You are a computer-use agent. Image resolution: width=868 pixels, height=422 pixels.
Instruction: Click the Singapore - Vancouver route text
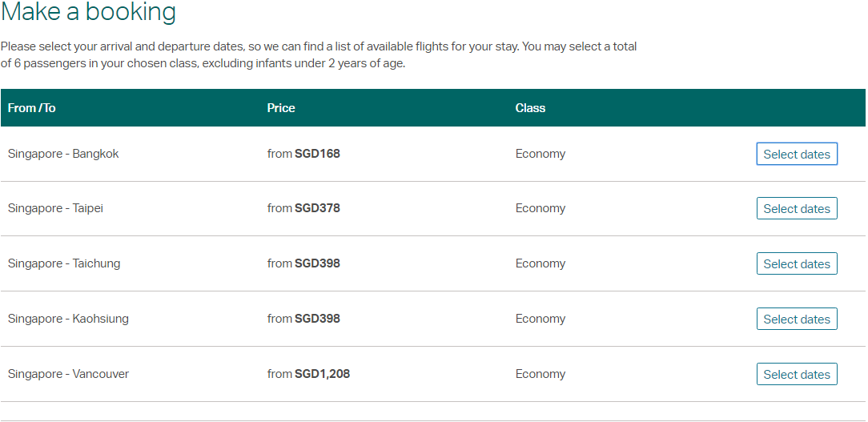tap(68, 374)
